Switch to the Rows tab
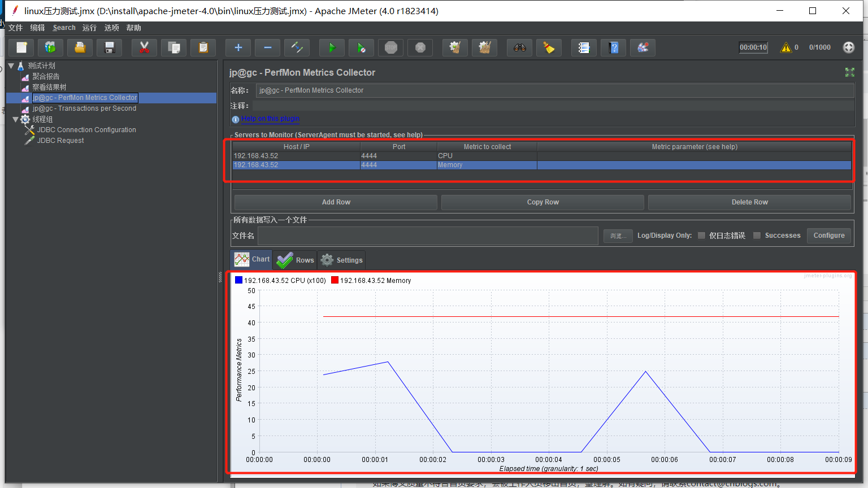868x488 pixels. point(295,260)
